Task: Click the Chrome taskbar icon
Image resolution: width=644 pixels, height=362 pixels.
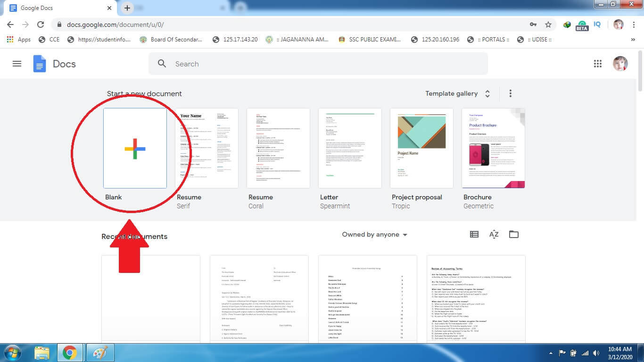Action: [70, 353]
